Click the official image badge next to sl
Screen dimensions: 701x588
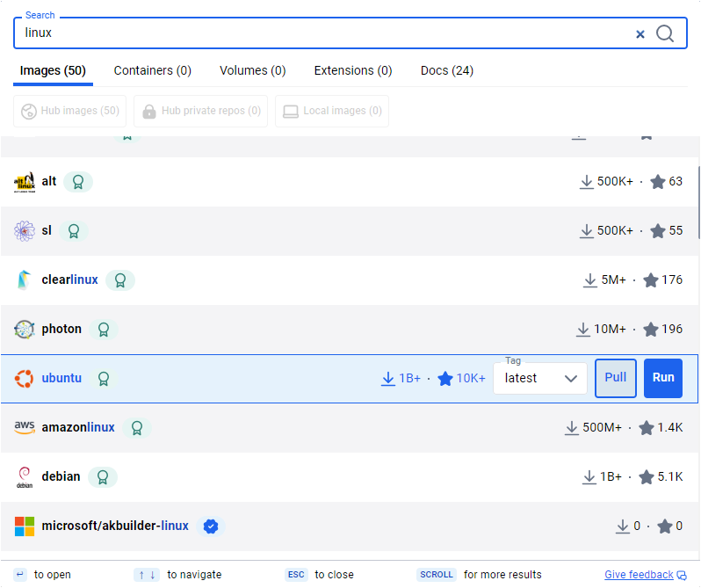74,231
